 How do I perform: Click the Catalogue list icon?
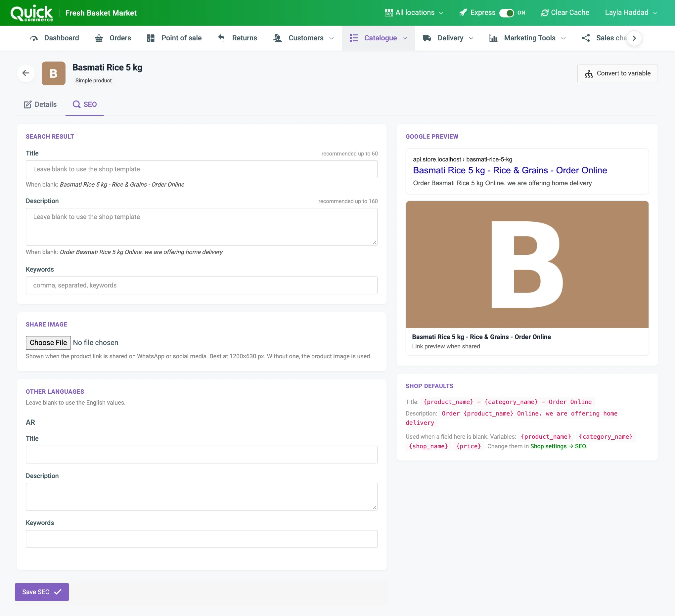(x=354, y=38)
